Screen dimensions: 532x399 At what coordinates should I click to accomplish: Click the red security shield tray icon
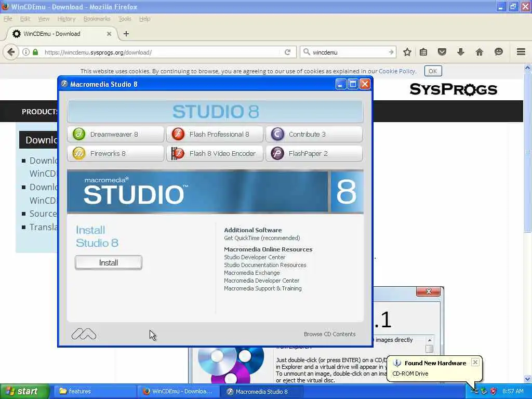click(494, 392)
